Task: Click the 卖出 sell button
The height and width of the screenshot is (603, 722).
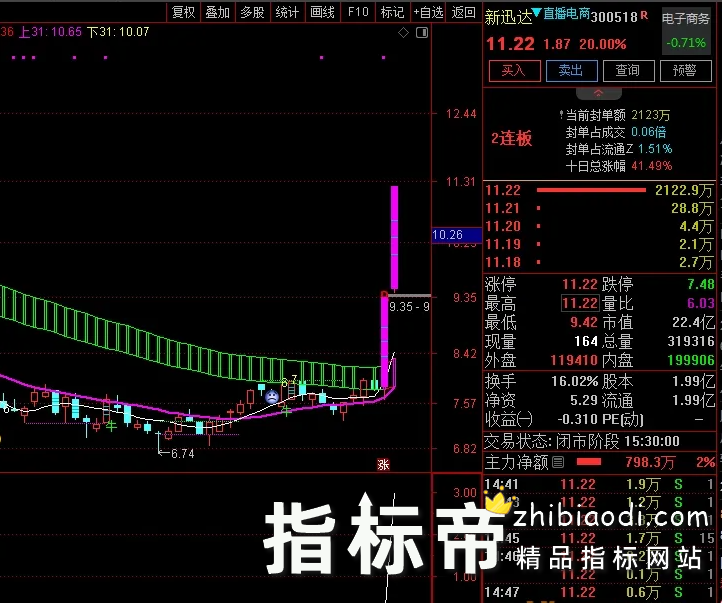Action: pyautogui.click(x=571, y=71)
